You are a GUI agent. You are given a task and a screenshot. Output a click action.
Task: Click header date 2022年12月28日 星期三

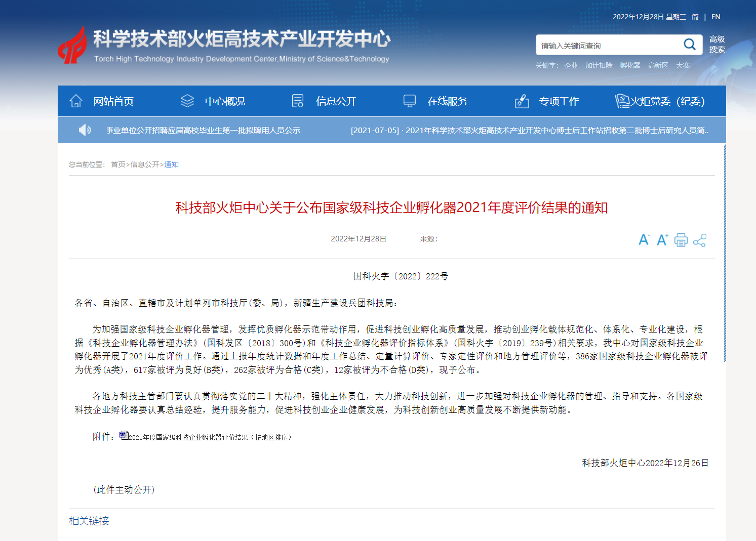pos(649,17)
